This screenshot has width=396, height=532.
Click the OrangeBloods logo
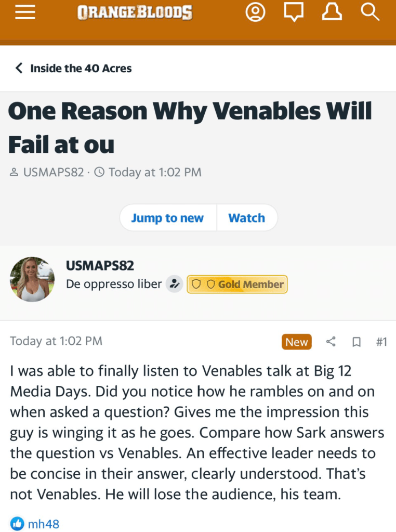click(x=135, y=12)
